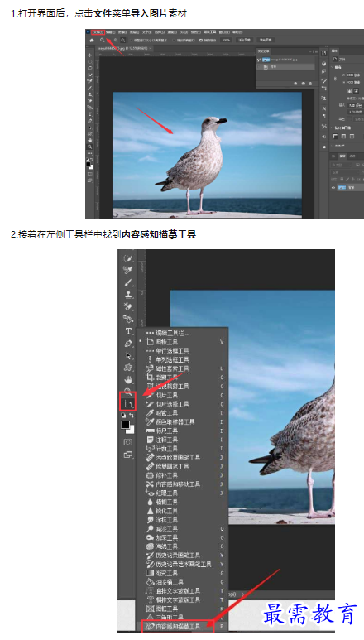Click the trash icon in the History panel
Screen dimensions: 364x640
point(310,84)
